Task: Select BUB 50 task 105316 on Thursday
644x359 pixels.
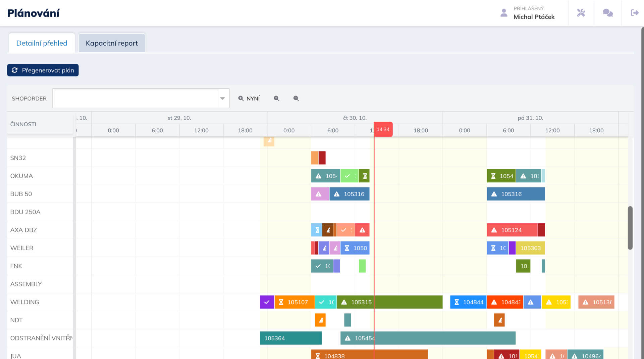Action: [x=350, y=194]
